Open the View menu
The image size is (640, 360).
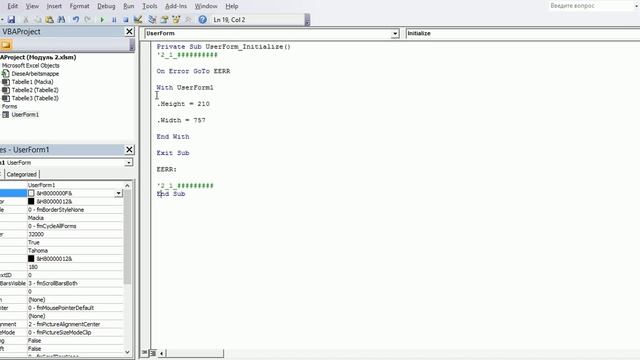(32, 6)
